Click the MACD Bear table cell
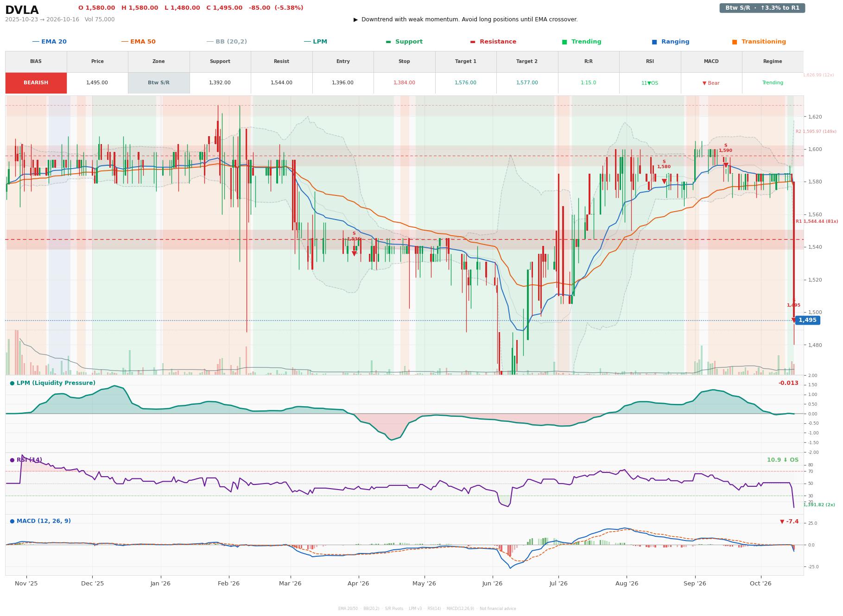Viewport: 843px width, 616px height. (x=711, y=83)
